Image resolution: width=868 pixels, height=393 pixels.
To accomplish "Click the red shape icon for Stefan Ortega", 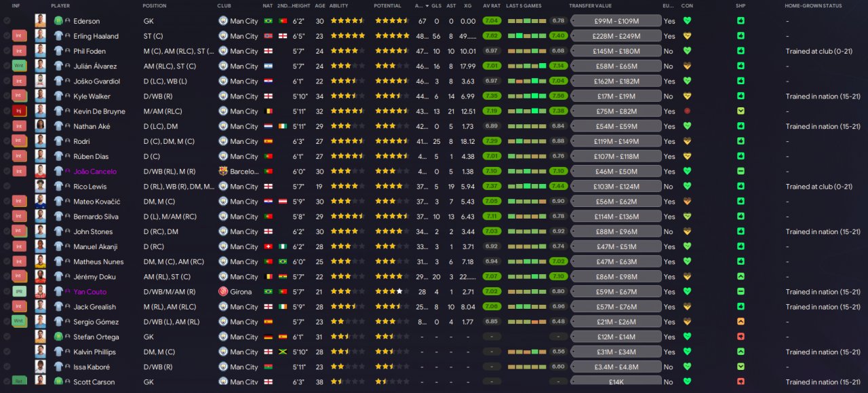I will point(741,337).
